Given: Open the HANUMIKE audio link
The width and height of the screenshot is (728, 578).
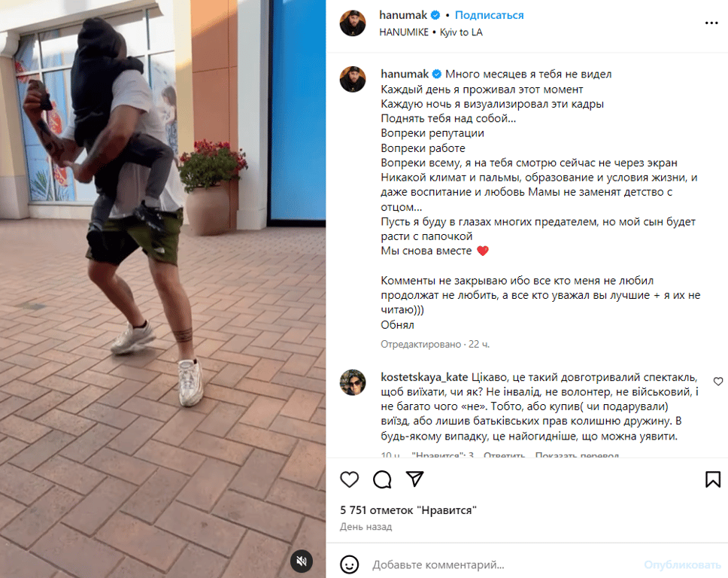Looking at the screenshot, I should [x=403, y=32].
